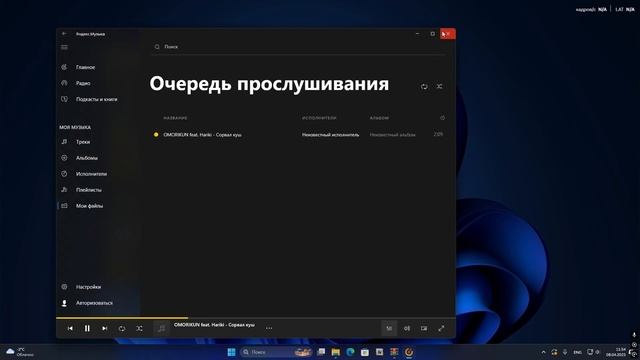Click Неизвестный исполнитель artist link
The image size is (640, 360).
click(x=331, y=135)
